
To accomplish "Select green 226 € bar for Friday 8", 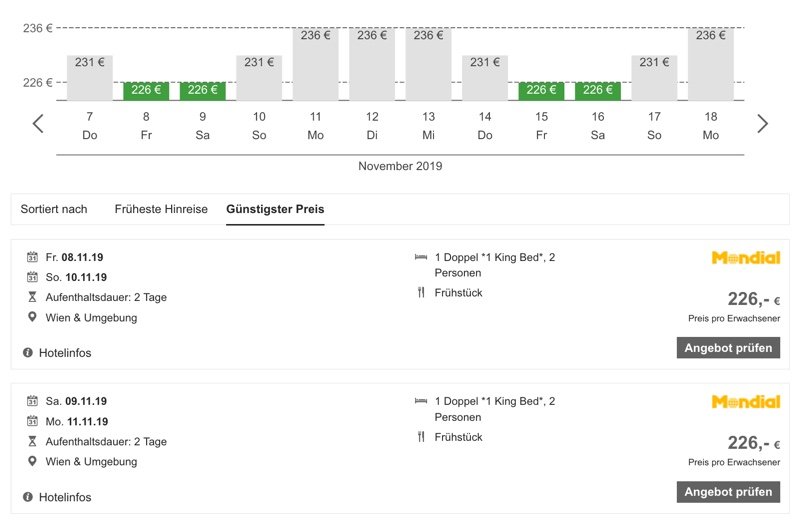I will point(146,91).
